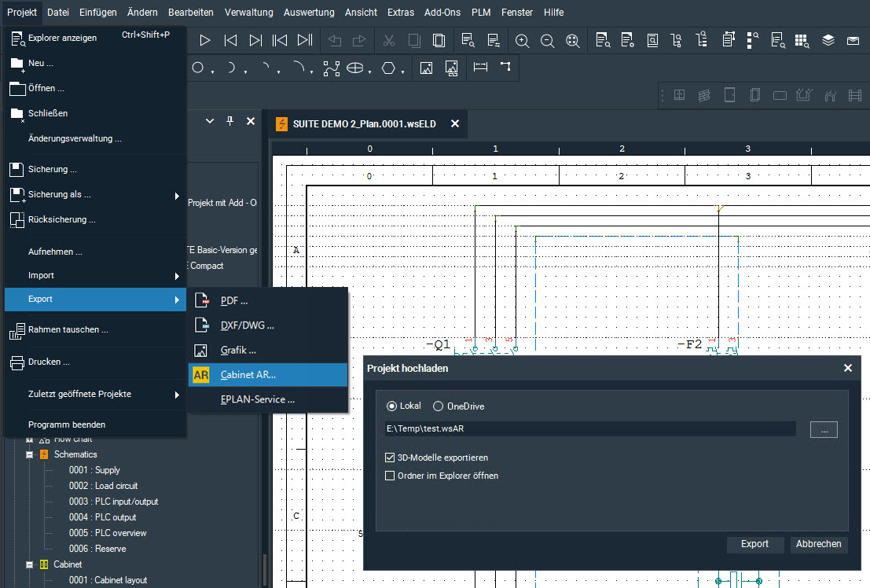Expand the Import submenu
The image size is (870, 588).
tap(177, 276)
